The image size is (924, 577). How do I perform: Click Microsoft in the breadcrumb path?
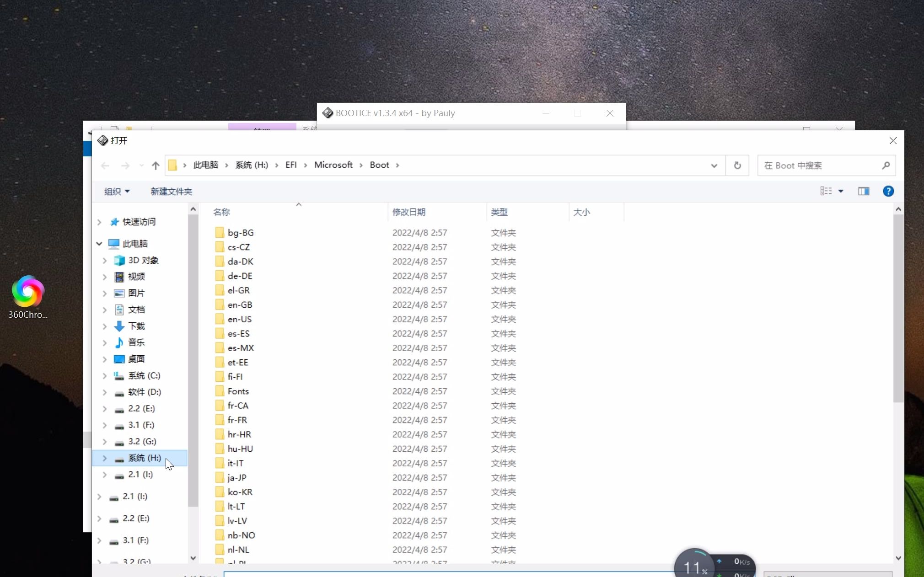pyautogui.click(x=333, y=165)
